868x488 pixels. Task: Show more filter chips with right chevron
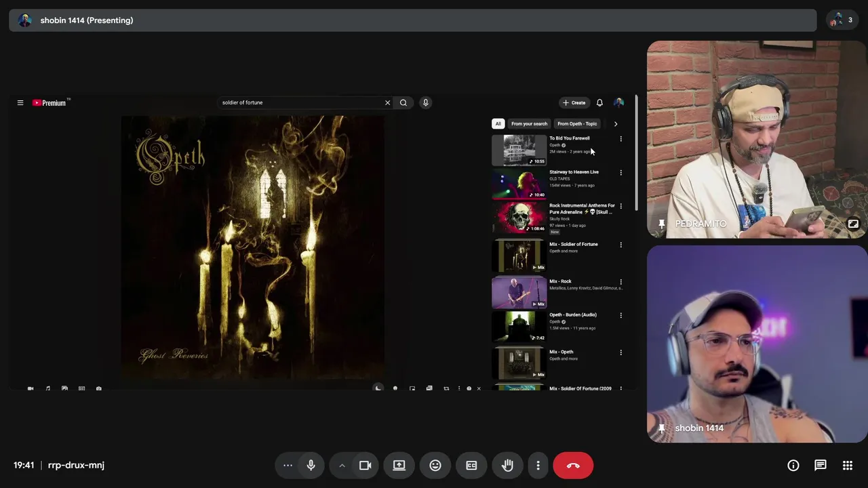[616, 124]
